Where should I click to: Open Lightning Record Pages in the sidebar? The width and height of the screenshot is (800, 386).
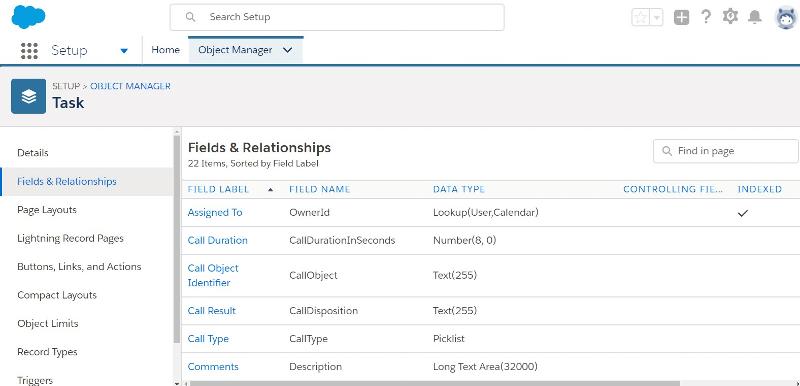70,239
